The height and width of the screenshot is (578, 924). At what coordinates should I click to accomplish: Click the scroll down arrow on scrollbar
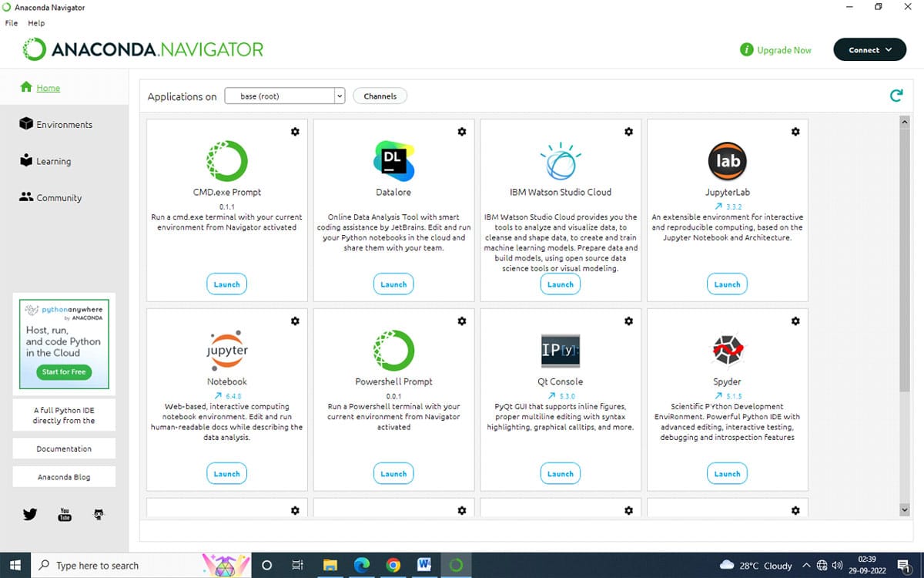905,510
